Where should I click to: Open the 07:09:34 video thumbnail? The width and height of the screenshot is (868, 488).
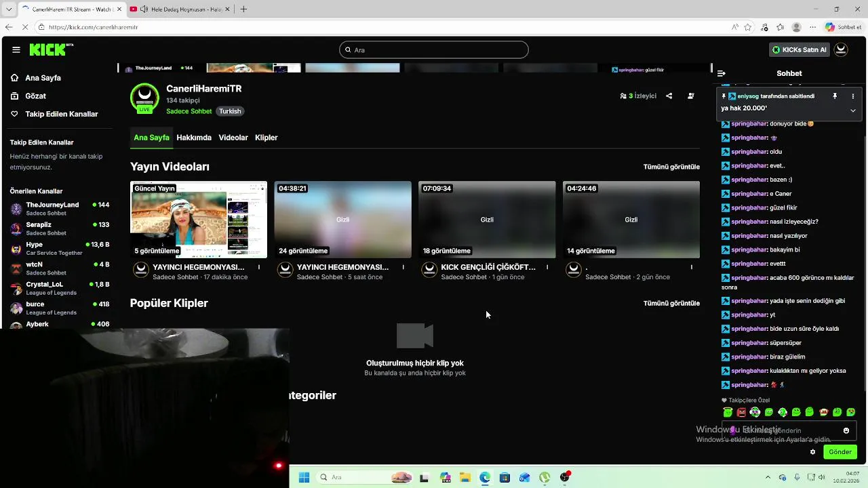pos(487,220)
